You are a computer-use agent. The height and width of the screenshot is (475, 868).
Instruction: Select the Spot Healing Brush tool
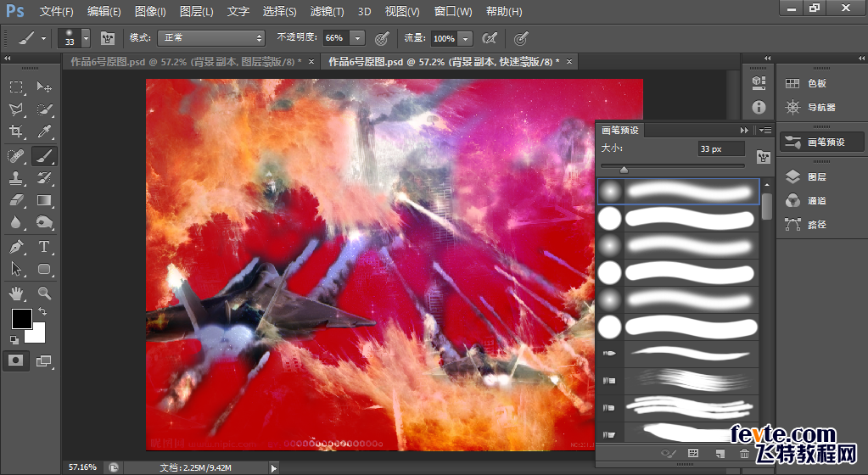pos(16,156)
